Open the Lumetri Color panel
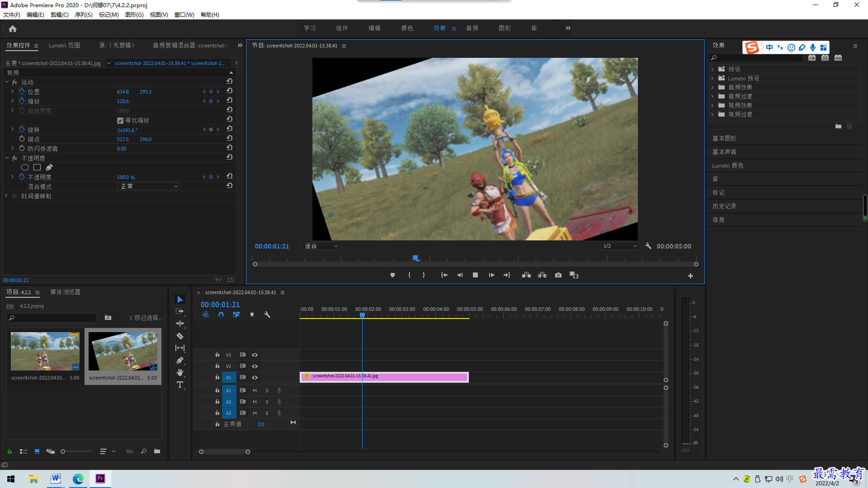Image resolution: width=868 pixels, height=488 pixels. tap(728, 166)
